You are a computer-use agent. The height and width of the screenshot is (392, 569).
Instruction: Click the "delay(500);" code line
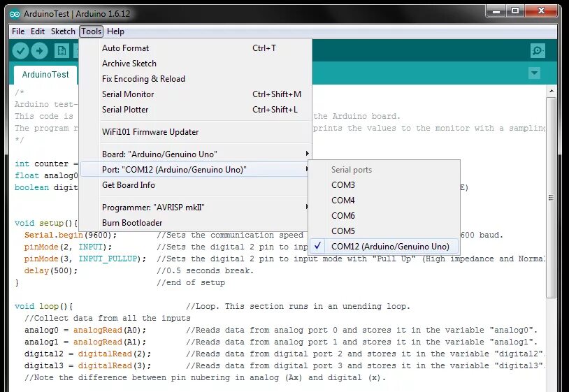pyautogui.click(x=51, y=270)
